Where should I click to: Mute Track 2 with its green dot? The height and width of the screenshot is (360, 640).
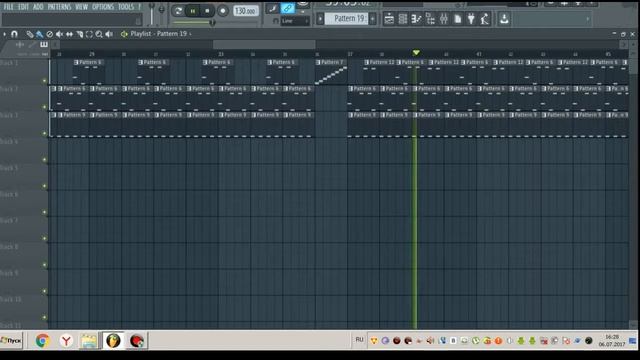click(x=44, y=107)
